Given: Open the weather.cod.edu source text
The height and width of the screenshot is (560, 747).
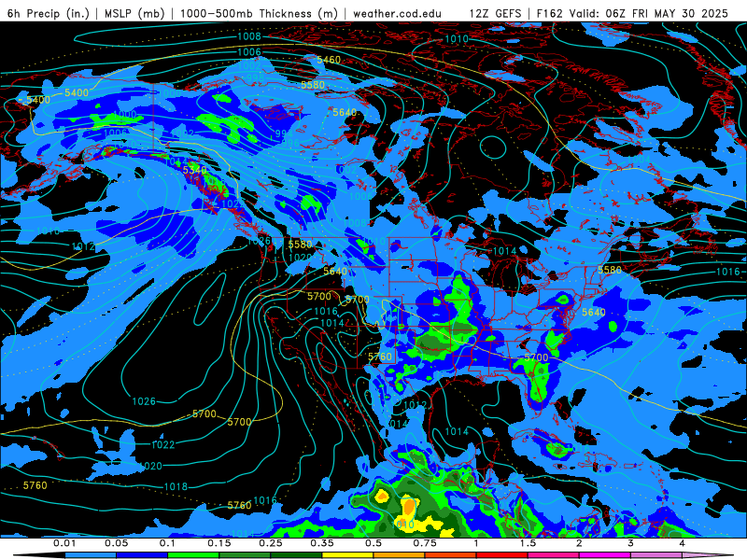Looking at the screenshot, I should (x=398, y=13).
